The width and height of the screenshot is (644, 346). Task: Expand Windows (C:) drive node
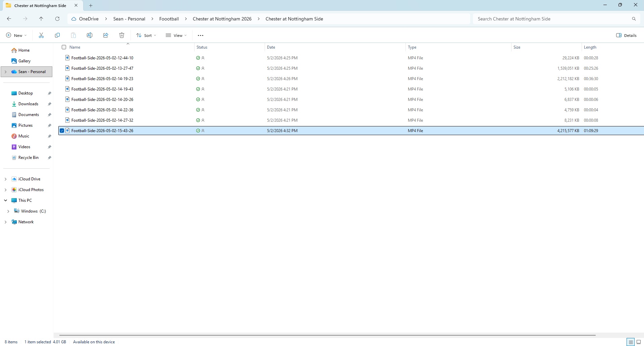8,211
